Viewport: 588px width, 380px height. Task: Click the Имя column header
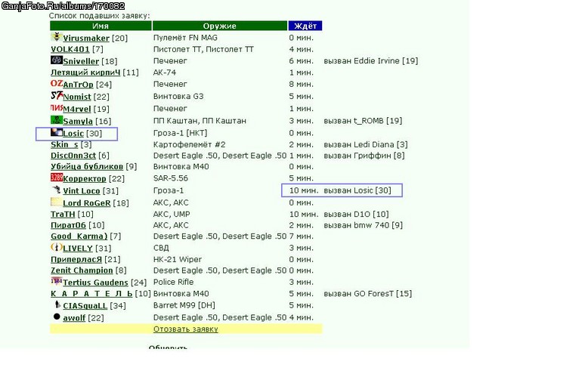[x=101, y=26]
